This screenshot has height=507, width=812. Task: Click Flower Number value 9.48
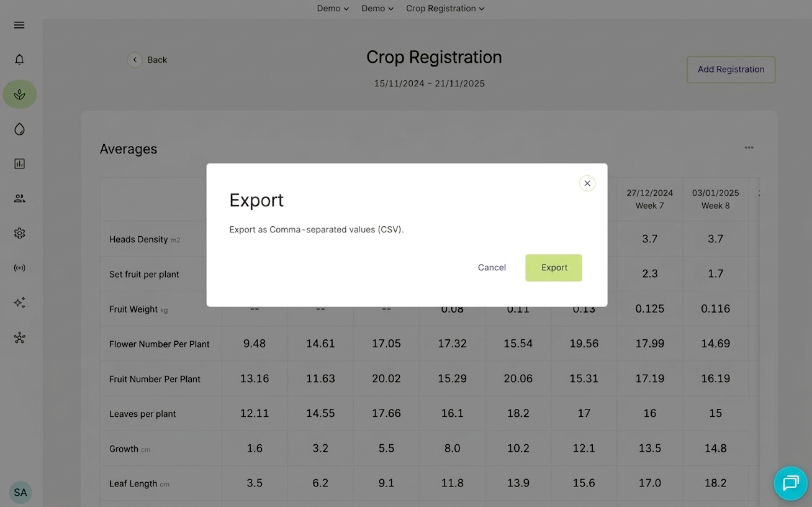tap(255, 344)
